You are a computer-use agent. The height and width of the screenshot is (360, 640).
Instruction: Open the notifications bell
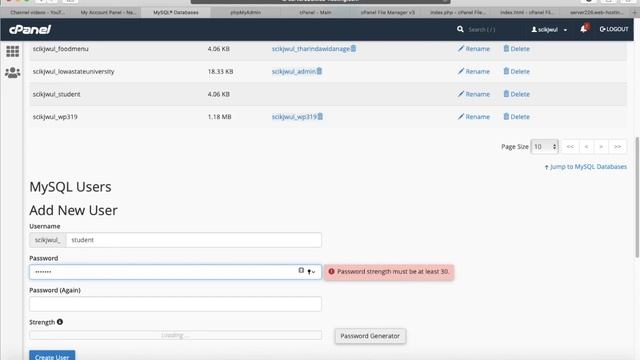(x=584, y=29)
